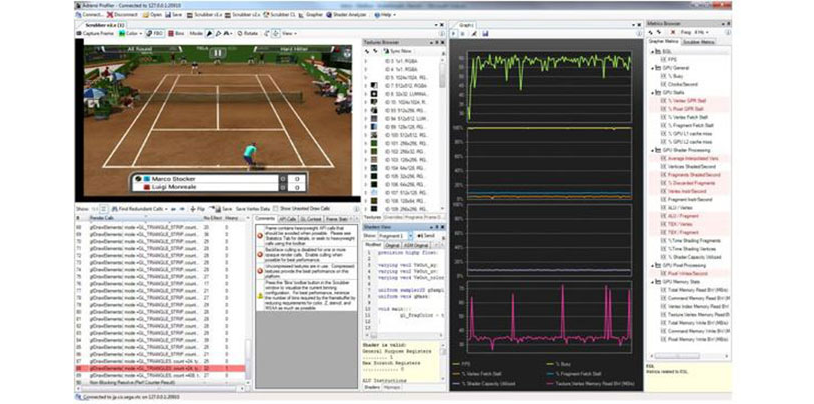The width and height of the screenshot is (814, 404).
Task: Click the Rotate button
Action: [248, 33]
